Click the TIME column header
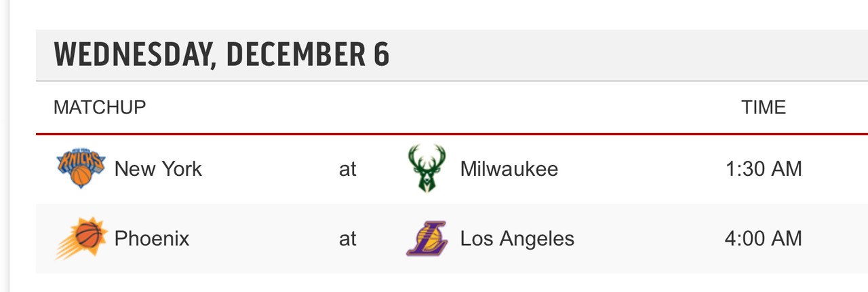This screenshot has width=868, height=292. 764,107
